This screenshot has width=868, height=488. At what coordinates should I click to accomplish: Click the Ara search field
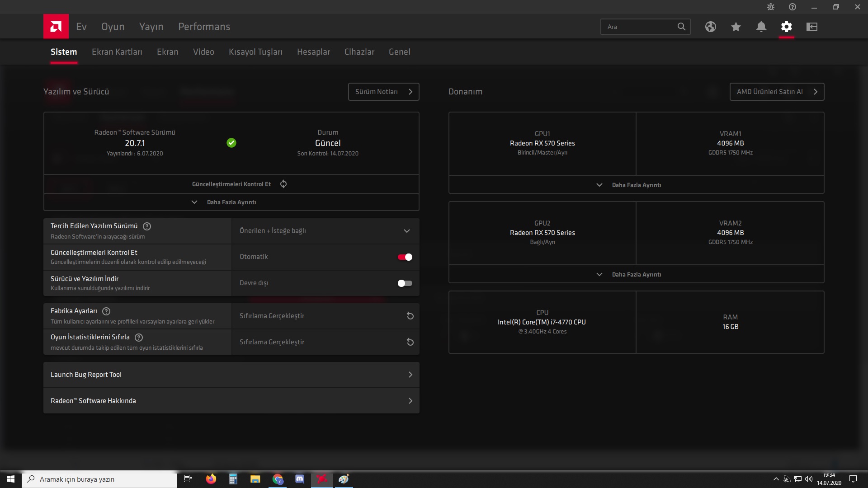(640, 27)
